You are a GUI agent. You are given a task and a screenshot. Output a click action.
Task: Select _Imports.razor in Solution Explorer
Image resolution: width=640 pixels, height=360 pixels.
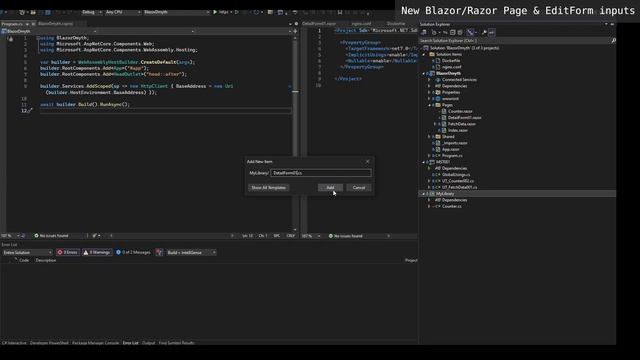click(x=454, y=143)
